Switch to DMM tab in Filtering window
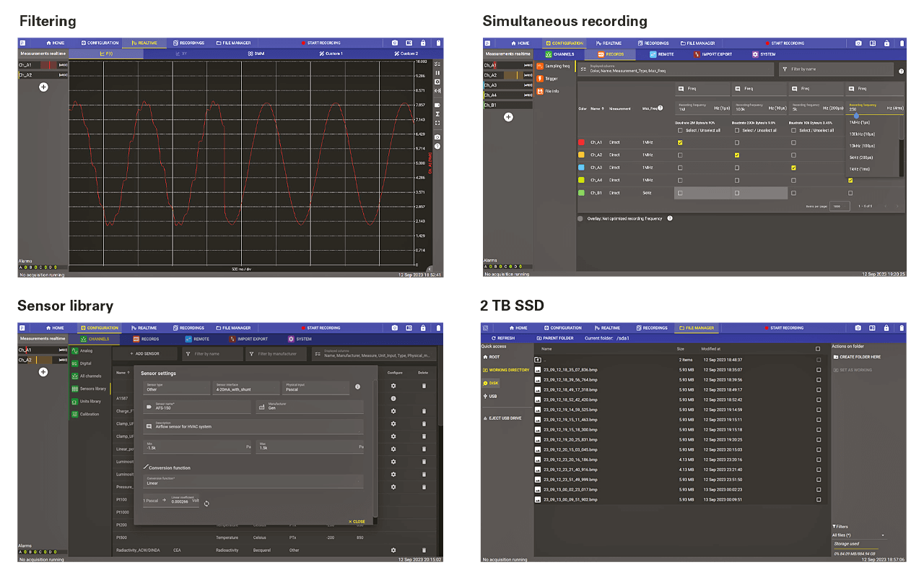 pos(256,53)
